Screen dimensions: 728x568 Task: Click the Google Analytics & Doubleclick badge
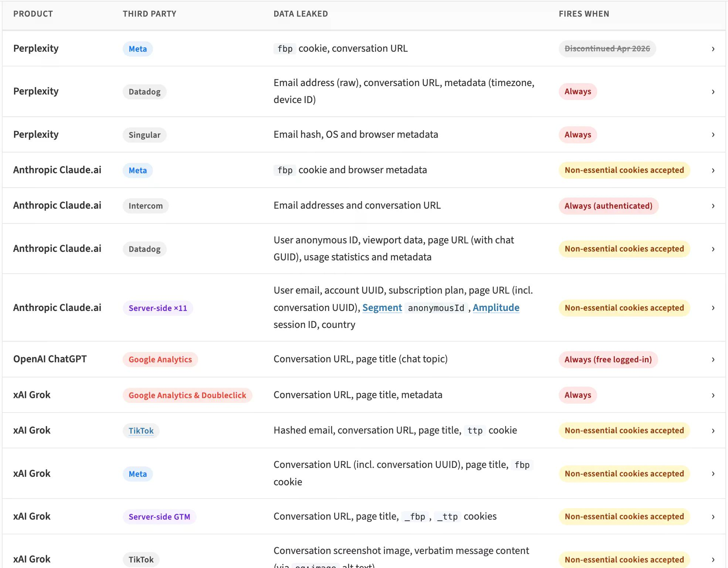pyautogui.click(x=187, y=395)
